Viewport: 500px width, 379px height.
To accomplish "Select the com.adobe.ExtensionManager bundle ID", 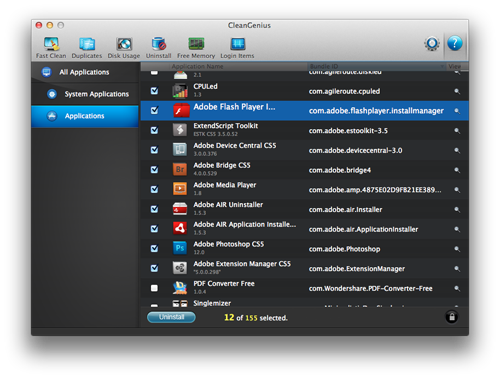I will [357, 269].
